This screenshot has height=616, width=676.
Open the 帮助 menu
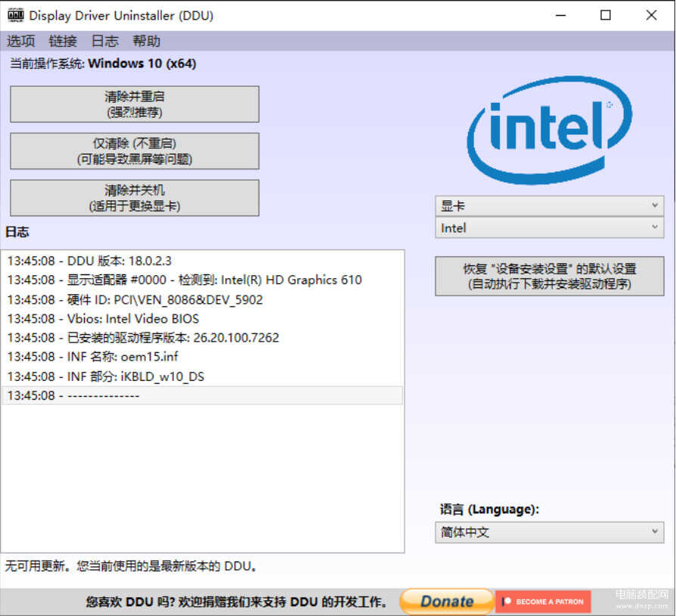click(147, 42)
